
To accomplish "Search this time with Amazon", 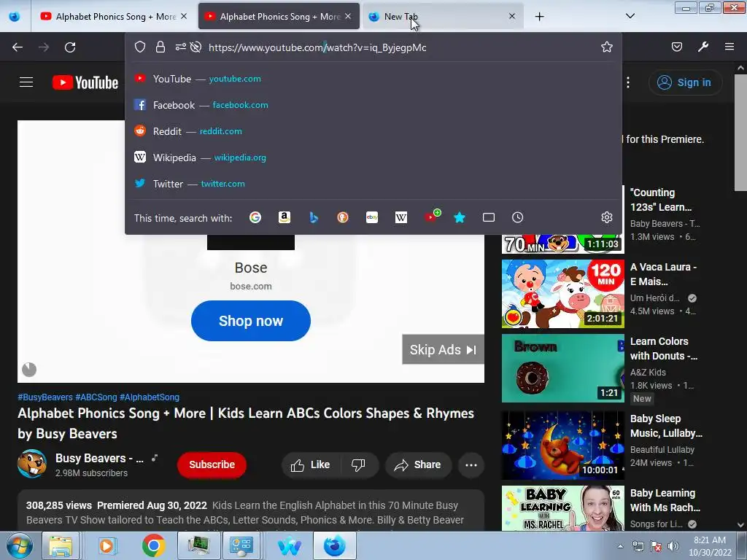I will pyautogui.click(x=285, y=217).
